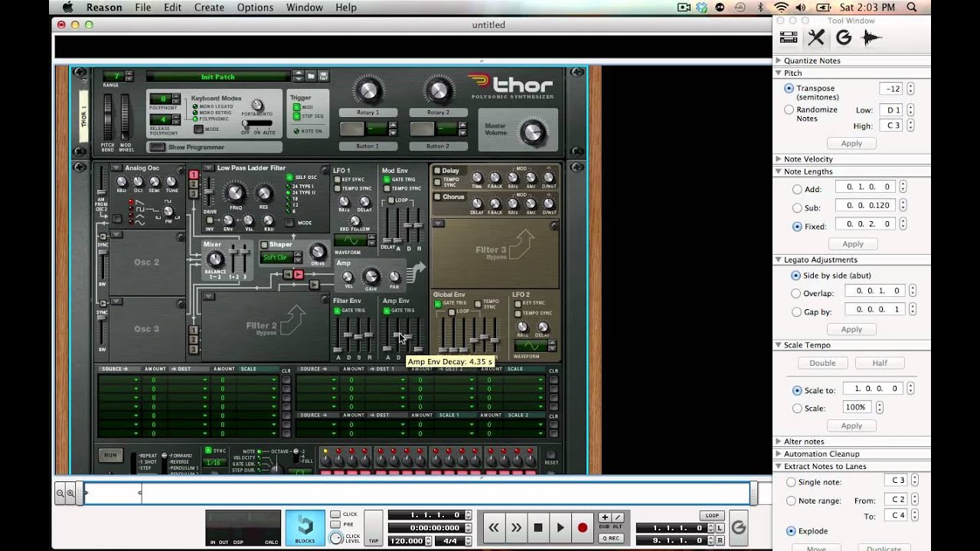Click the portamento Off/On/Auto switch

(257, 124)
